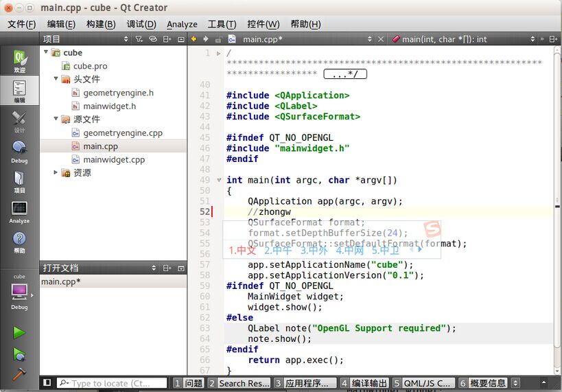Switch to the Design (设计) mode

(19, 122)
